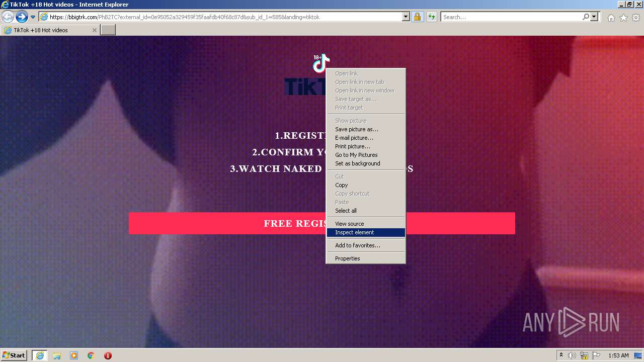
Task: Open the search provider dropdown arrow
Action: point(594,17)
